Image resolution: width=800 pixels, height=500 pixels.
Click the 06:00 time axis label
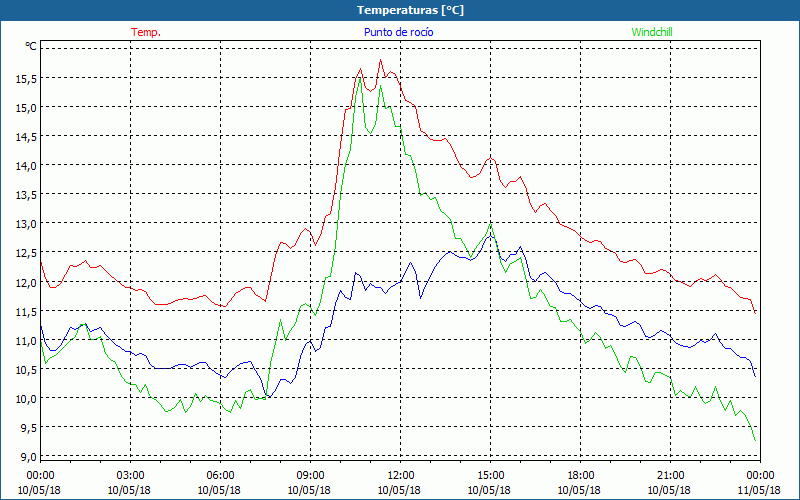(220, 476)
